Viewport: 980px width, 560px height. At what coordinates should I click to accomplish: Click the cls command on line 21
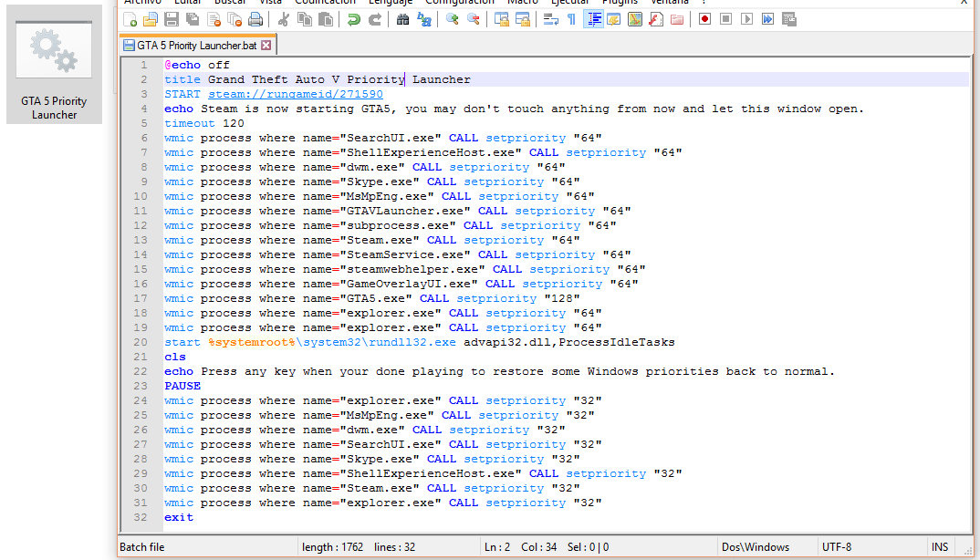point(175,357)
